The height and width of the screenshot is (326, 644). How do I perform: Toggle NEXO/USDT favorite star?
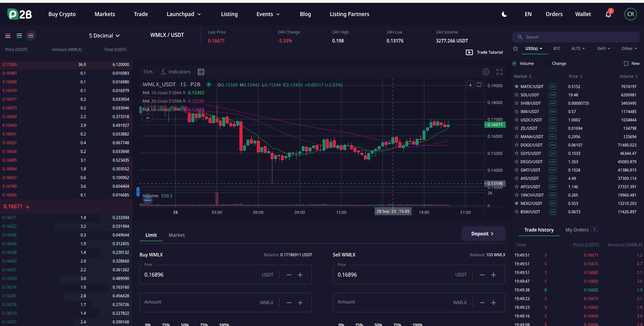[517, 204]
